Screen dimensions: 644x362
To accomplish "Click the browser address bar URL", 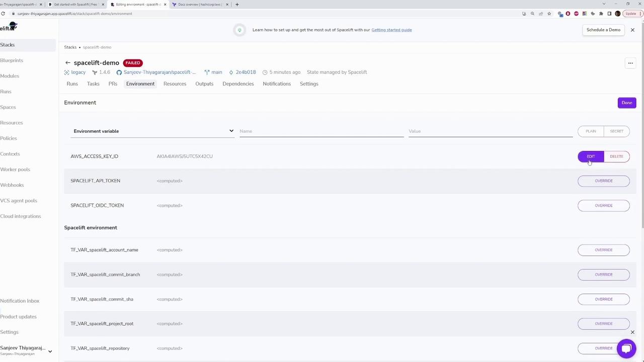I will point(74,14).
